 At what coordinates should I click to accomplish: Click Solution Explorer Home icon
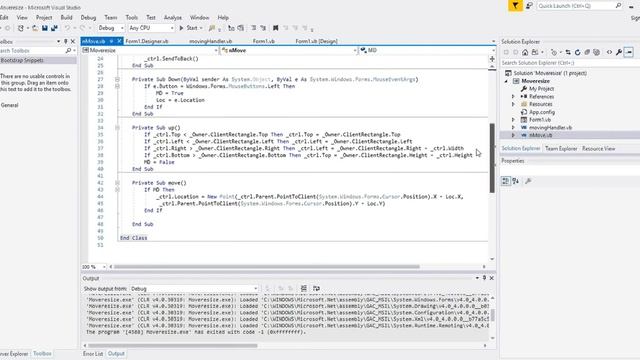pos(525,52)
